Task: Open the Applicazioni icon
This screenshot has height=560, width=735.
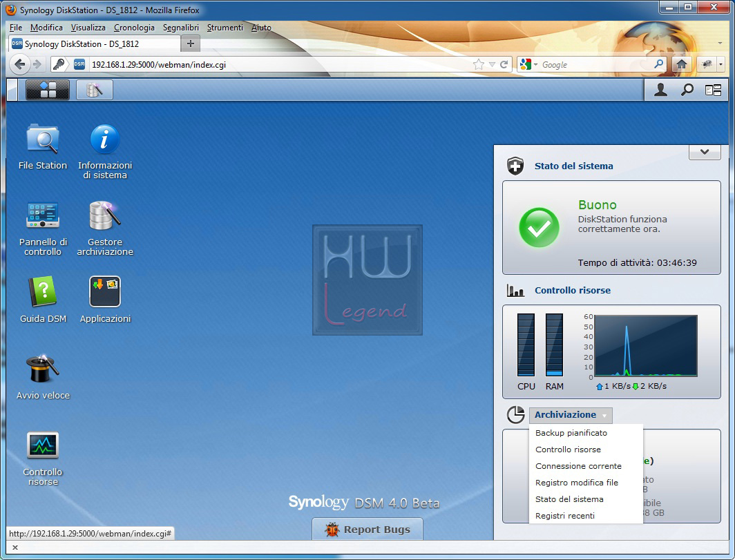Action: pos(104,300)
